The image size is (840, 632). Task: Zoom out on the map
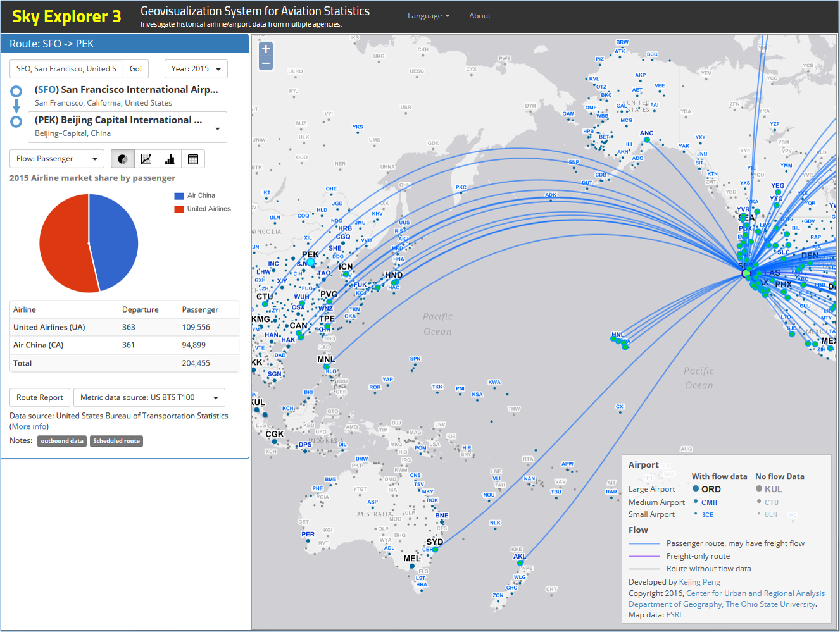point(266,63)
